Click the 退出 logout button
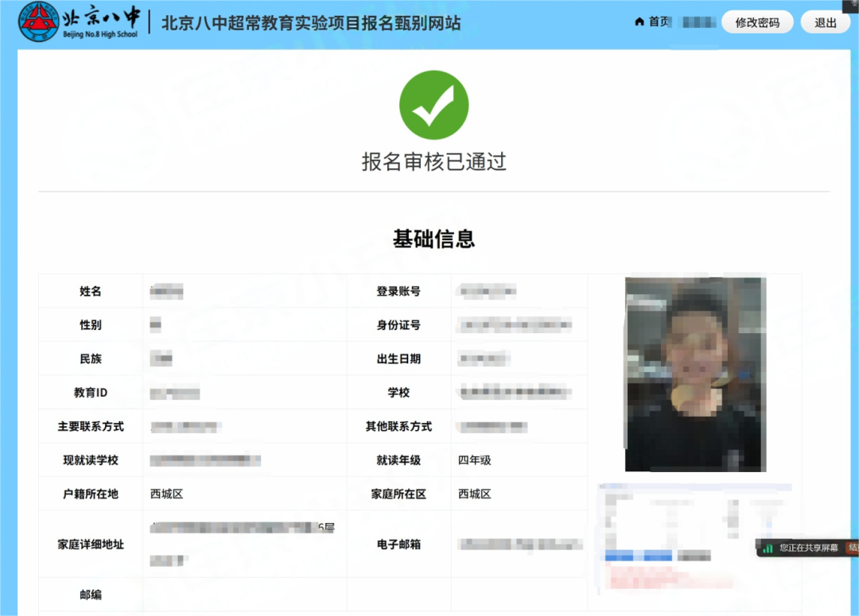This screenshot has width=859, height=616. click(825, 22)
